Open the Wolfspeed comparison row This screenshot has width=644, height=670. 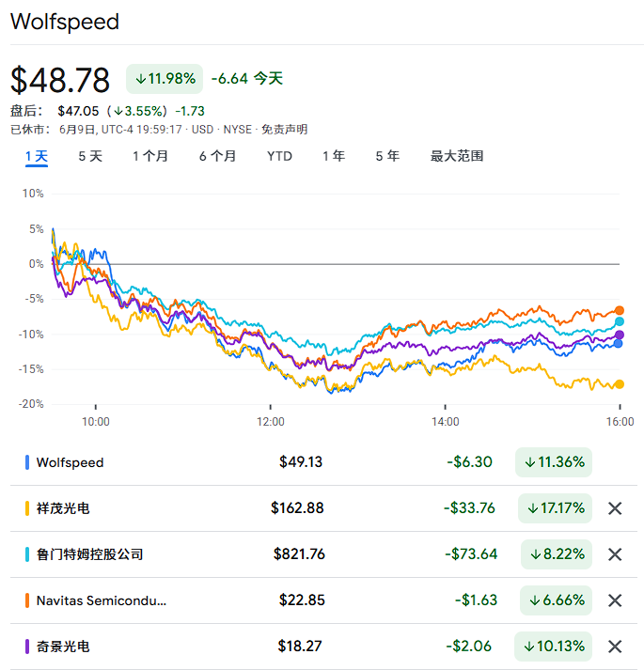point(323,462)
